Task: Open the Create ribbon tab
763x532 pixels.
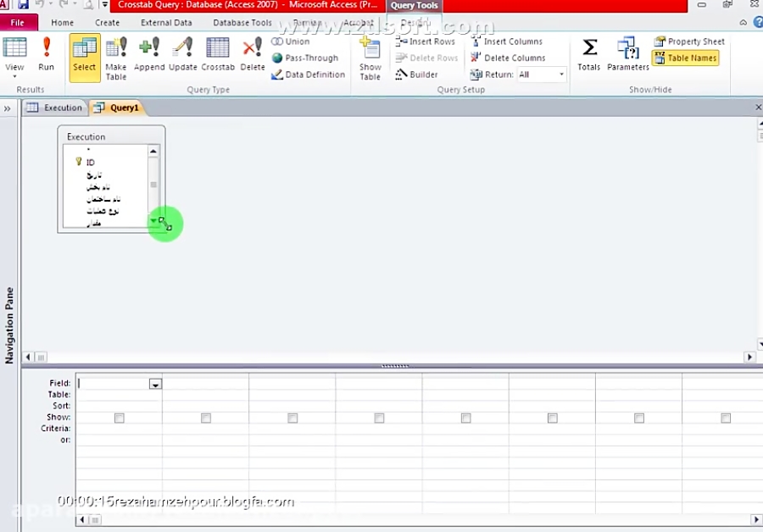Action: pos(107,22)
